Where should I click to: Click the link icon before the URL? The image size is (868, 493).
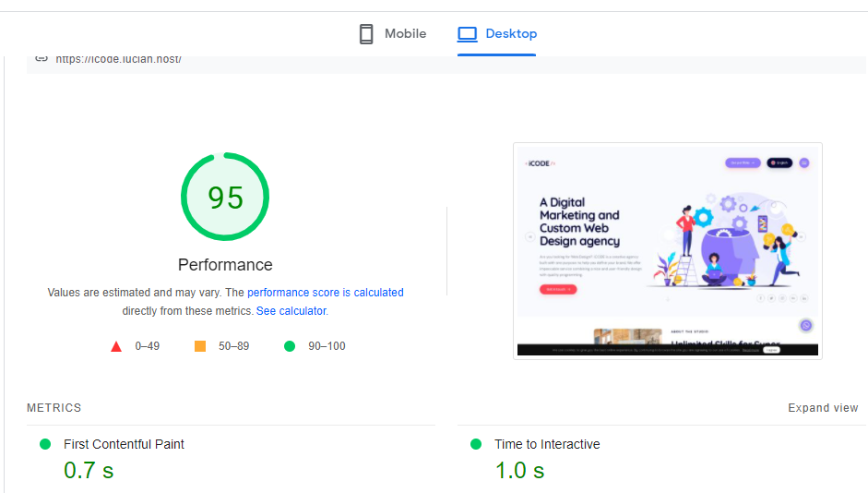click(41, 58)
